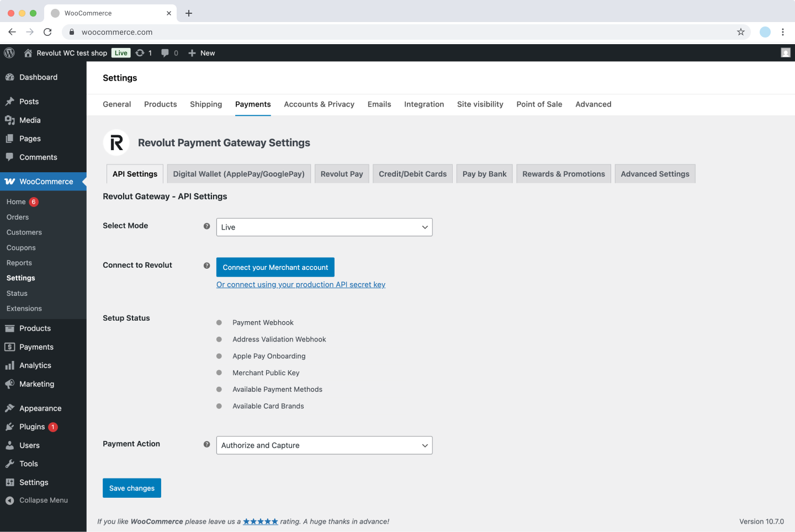This screenshot has height=532, width=795.
Task: Select the Credit/Debit Cards tab
Action: tap(413, 174)
